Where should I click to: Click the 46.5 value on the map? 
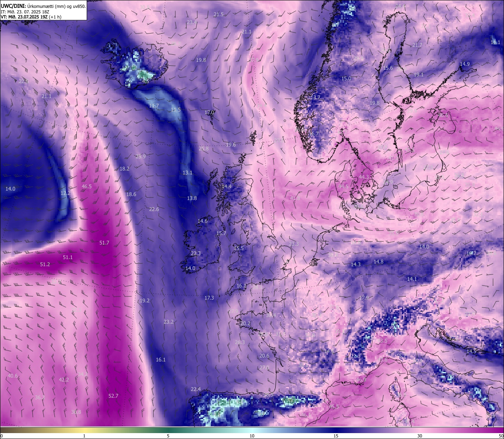pos(87,186)
